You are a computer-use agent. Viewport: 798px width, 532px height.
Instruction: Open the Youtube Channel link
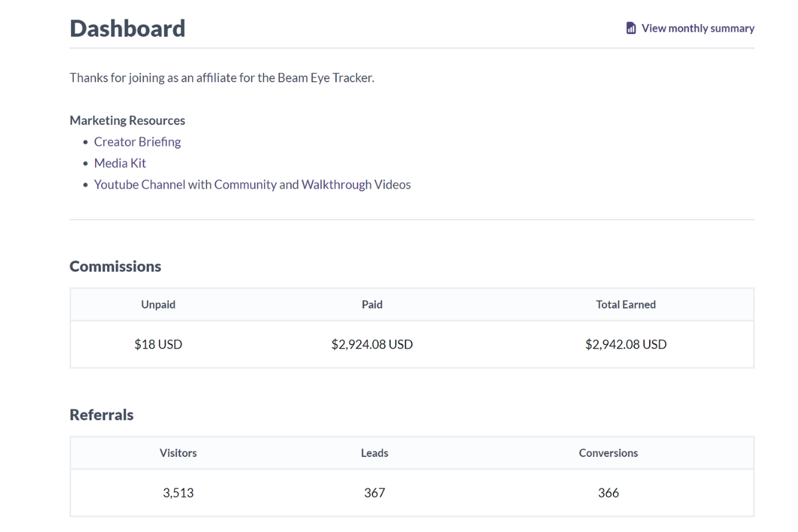coord(140,184)
